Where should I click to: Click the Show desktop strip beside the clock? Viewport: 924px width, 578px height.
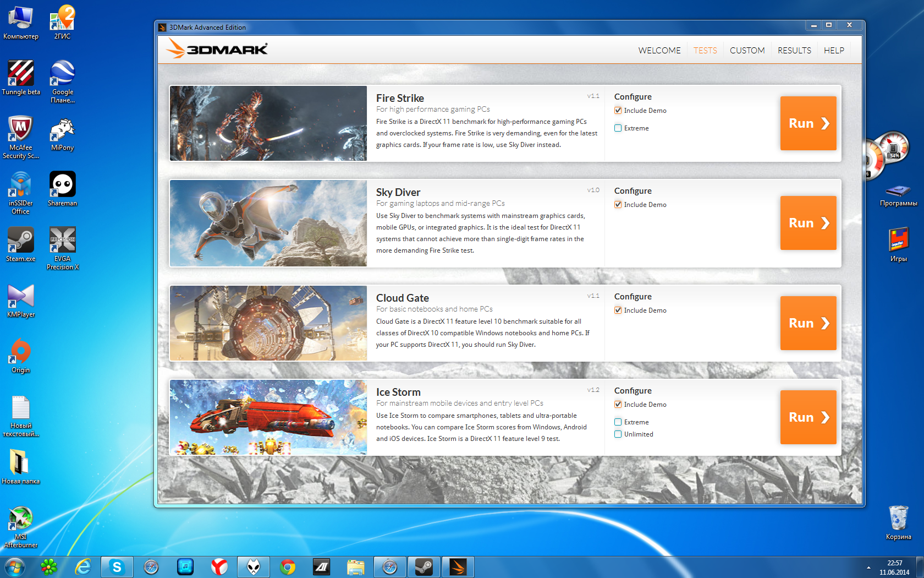point(920,567)
